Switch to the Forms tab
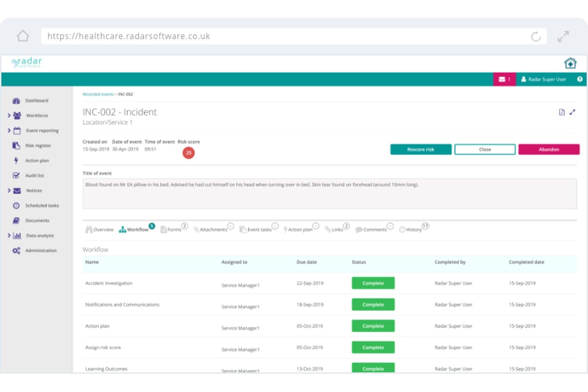The height and width of the screenshot is (392, 588). coord(174,229)
